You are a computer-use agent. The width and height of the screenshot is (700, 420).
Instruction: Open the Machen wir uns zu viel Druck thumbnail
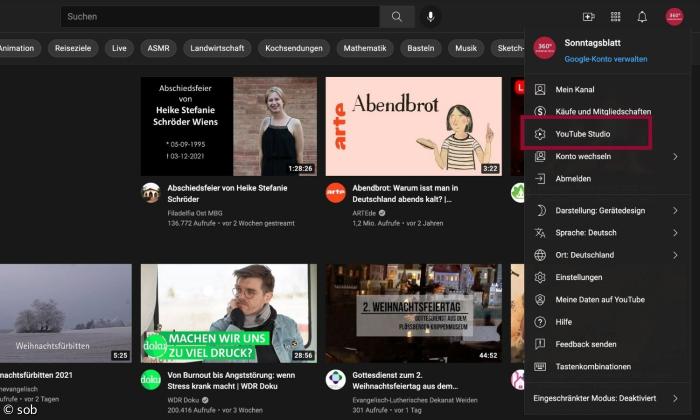click(229, 313)
